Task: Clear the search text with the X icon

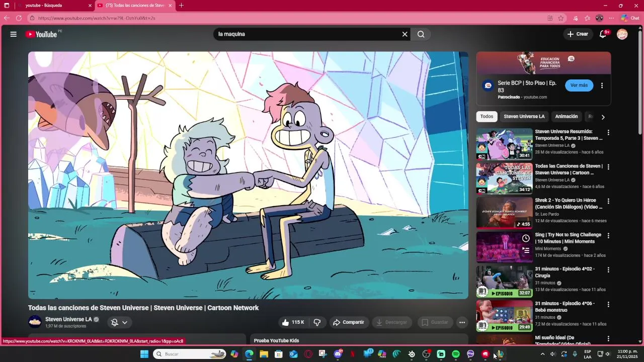Action: click(405, 34)
